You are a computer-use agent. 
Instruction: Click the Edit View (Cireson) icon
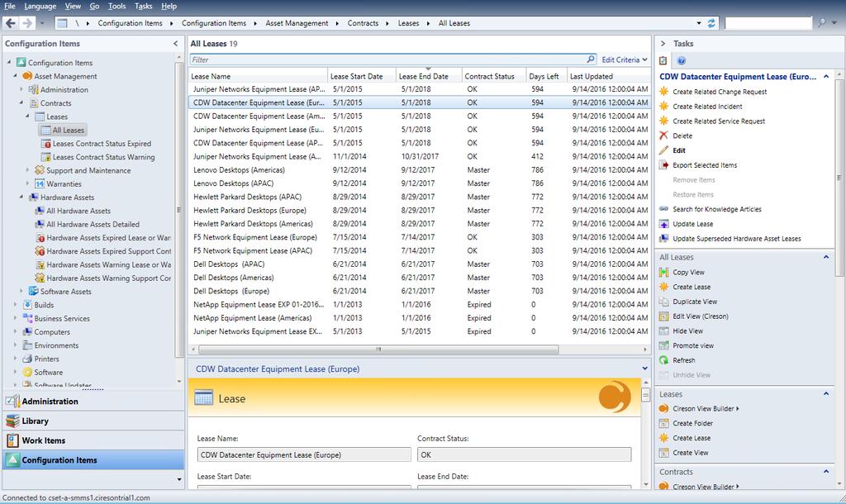point(663,316)
